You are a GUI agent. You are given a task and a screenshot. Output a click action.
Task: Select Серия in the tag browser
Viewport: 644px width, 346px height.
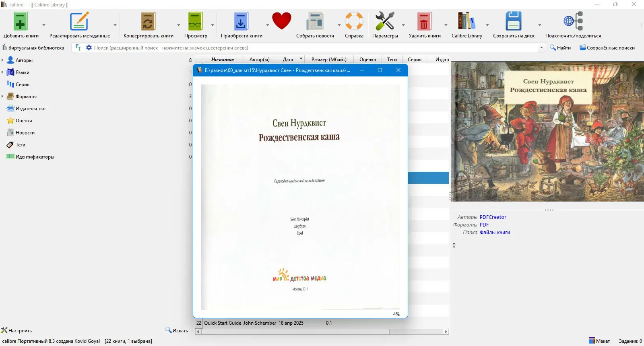click(22, 84)
